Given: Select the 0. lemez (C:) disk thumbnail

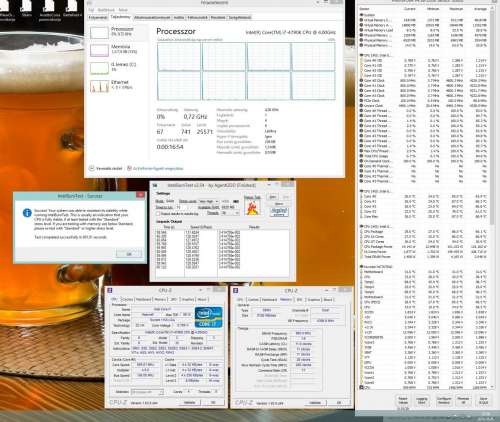Looking at the screenshot, I should [x=99, y=68].
